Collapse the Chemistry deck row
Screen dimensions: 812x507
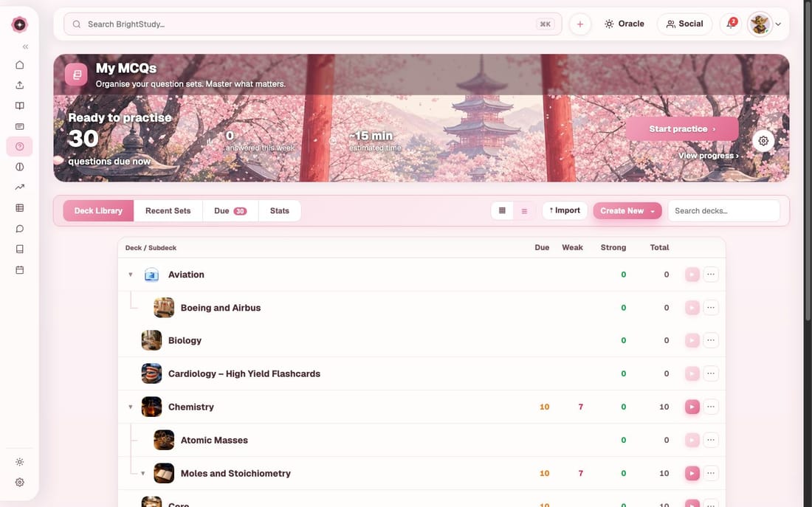pyautogui.click(x=131, y=407)
